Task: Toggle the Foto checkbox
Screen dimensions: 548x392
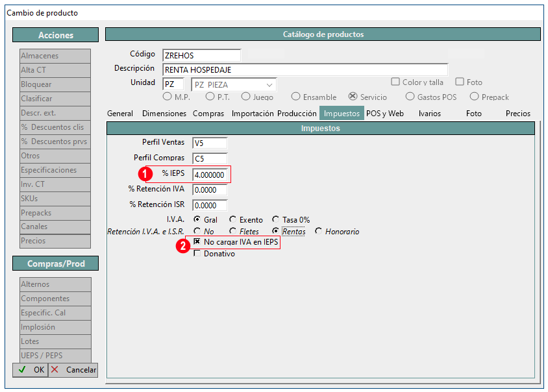Action: coord(460,82)
